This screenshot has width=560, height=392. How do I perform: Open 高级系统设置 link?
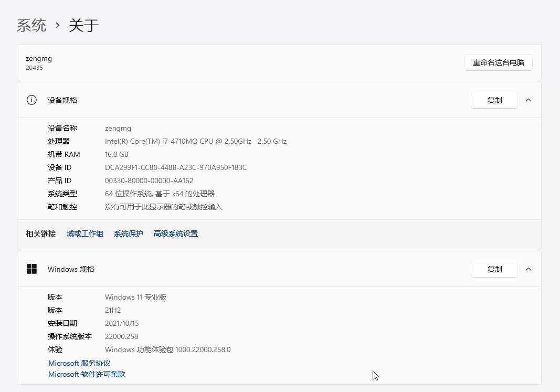pos(175,234)
